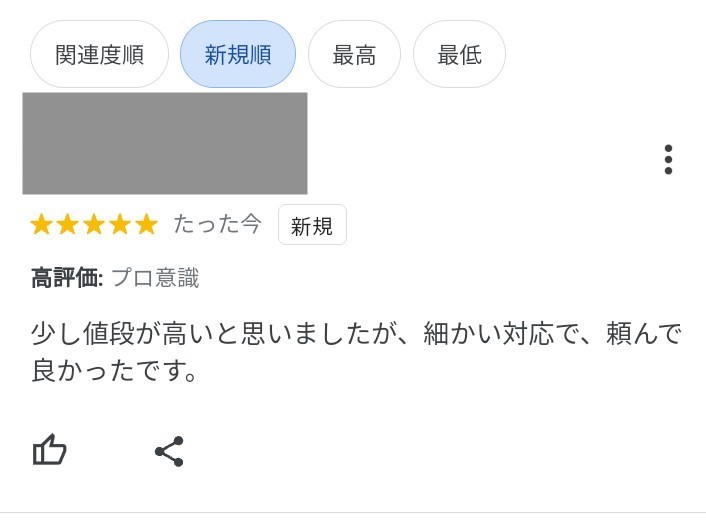Like the review with thumbs-up icon

(x=49, y=451)
